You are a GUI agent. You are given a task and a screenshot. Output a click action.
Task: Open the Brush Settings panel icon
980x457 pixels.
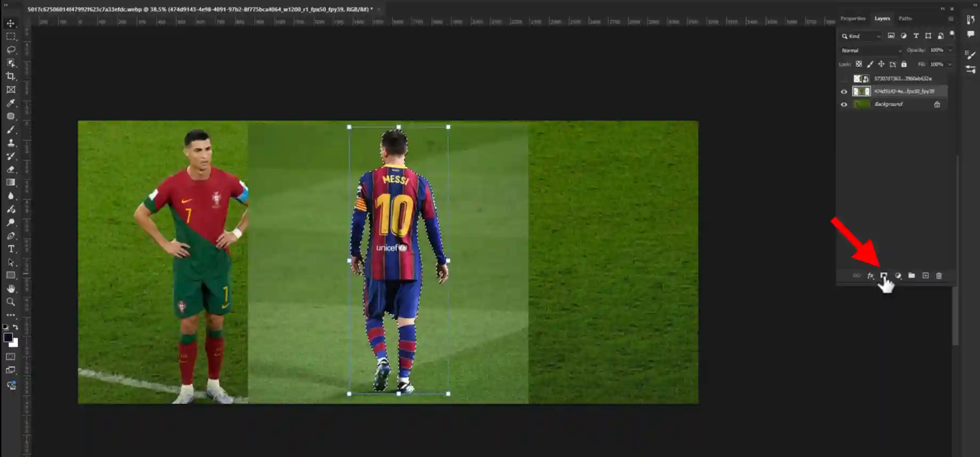(x=971, y=55)
